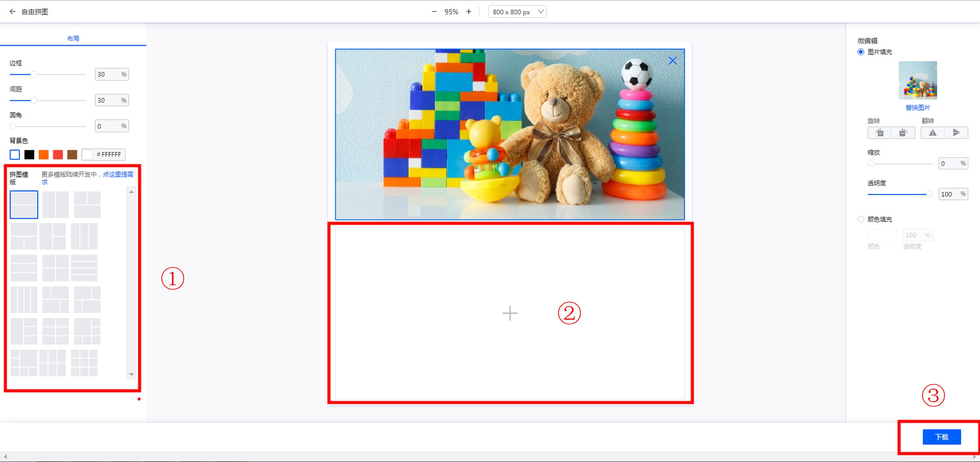Click the horizontal flip icon

[x=932, y=133]
